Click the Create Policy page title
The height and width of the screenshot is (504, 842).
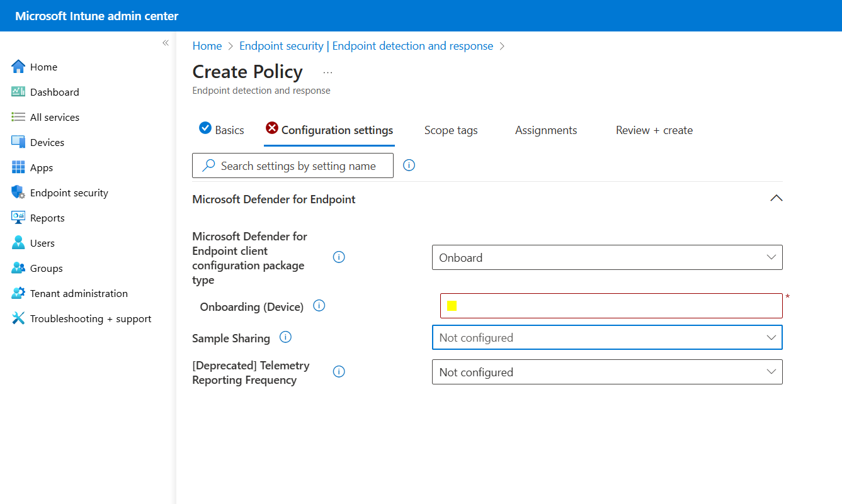click(x=247, y=72)
